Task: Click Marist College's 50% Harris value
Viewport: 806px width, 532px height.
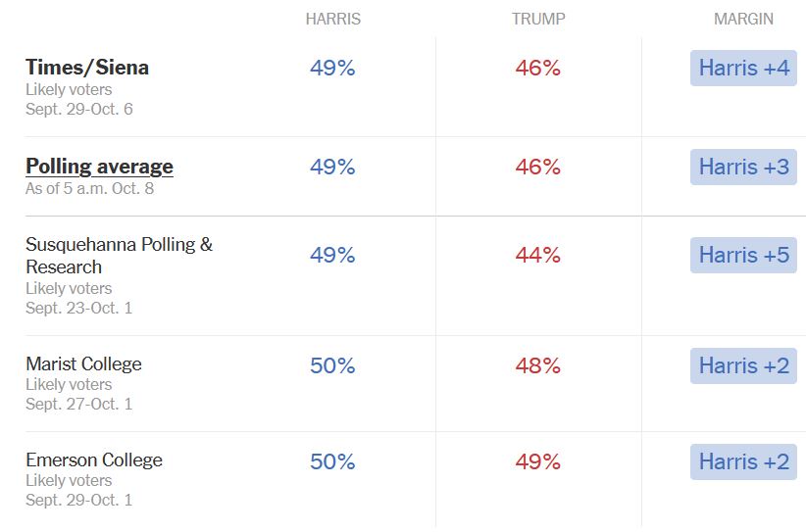Action: pos(332,366)
